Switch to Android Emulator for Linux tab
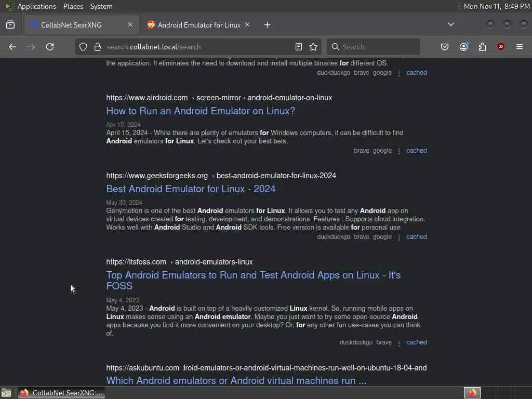This screenshot has height=399, width=532. point(198,25)
